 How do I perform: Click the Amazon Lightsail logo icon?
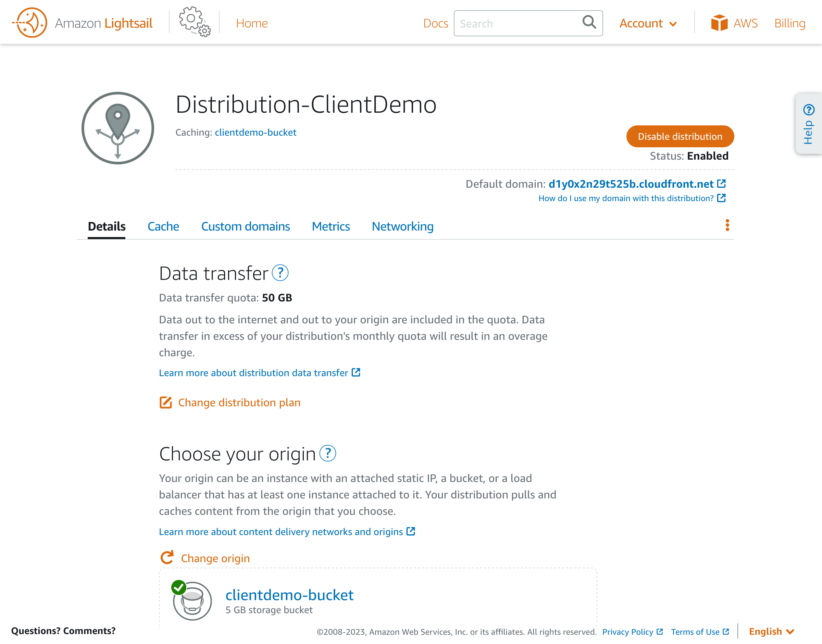pos(29,23)
